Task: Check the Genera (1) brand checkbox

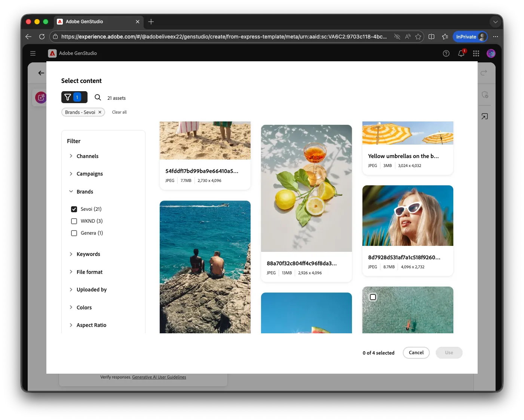Action: click(x=74, y=233)
